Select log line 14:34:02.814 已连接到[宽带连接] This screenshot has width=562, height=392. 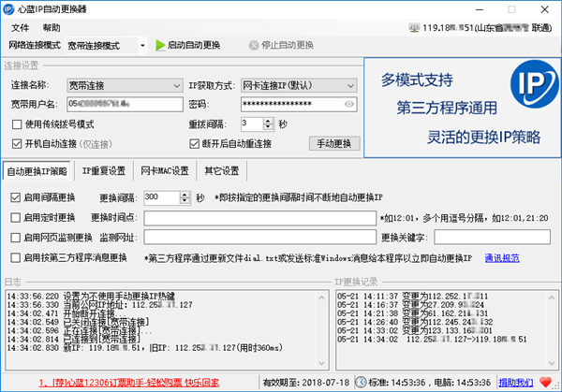tap(74, 339)
